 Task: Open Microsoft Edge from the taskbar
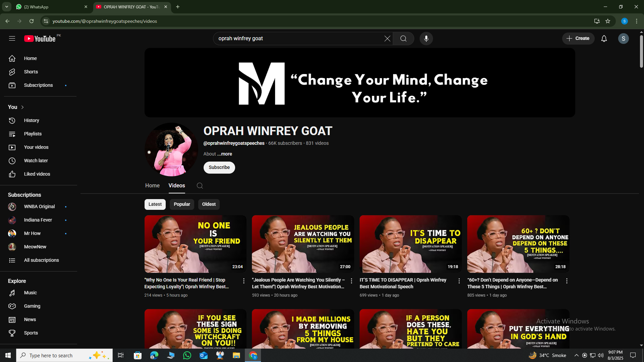coord(154,355)
